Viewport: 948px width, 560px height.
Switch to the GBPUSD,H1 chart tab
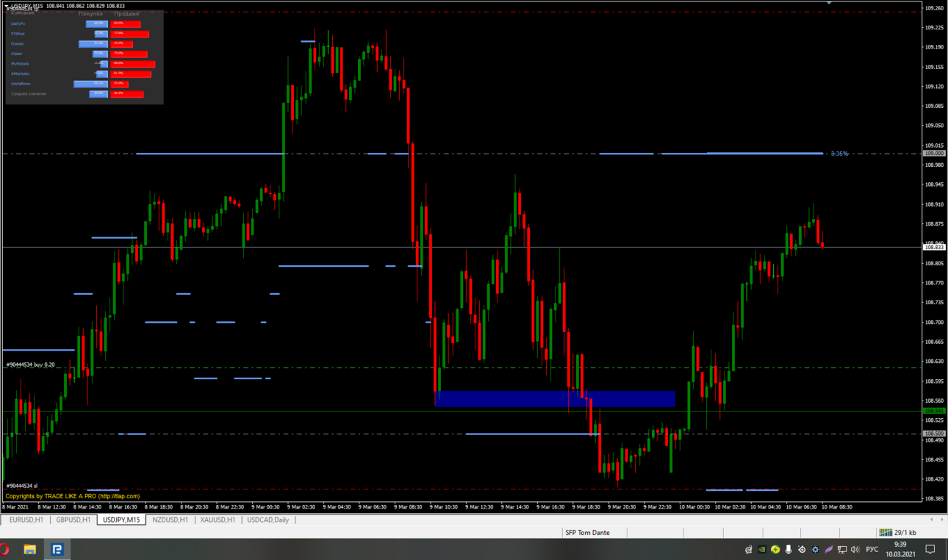click(x=73, y=520)
